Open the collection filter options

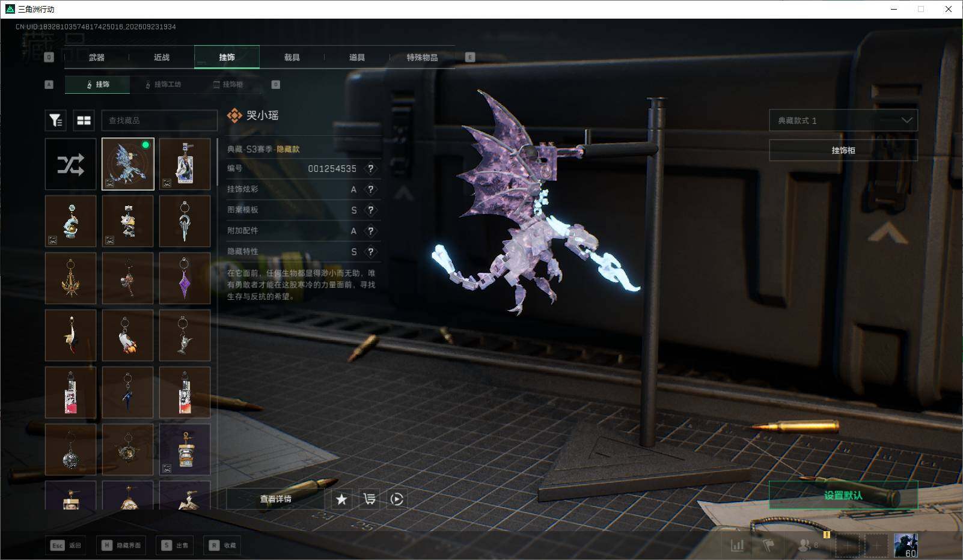(x=55, y=120)
